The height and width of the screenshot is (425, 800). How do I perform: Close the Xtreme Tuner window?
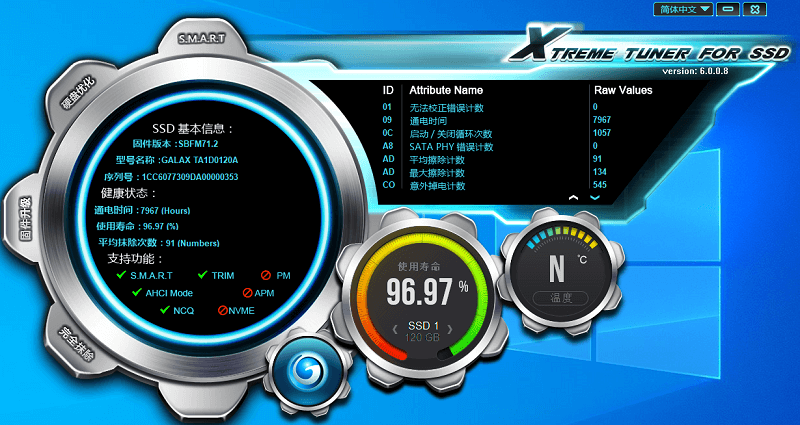(x=755, y=9)
